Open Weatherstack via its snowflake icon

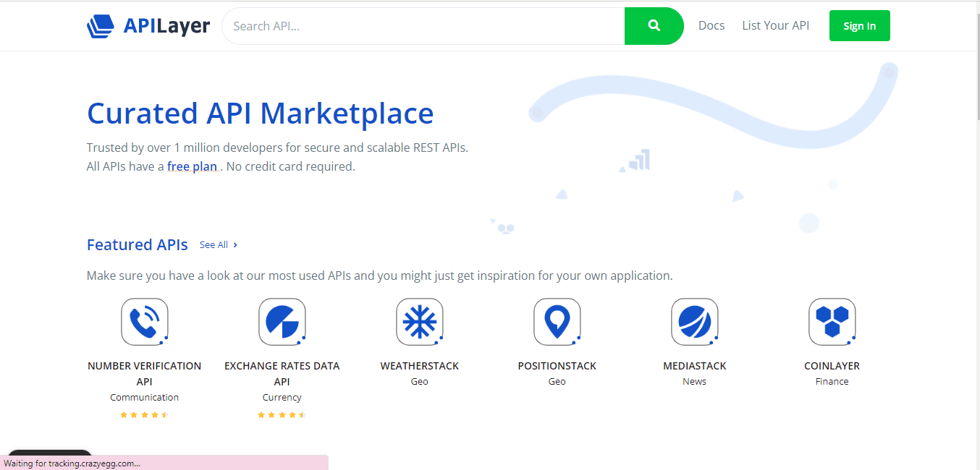click(419, 321)
